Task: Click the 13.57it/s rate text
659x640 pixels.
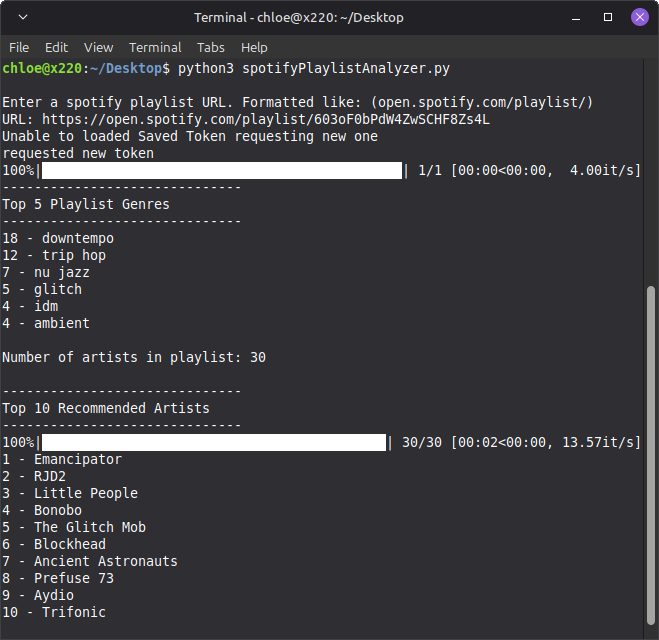Action: [601, 442]
